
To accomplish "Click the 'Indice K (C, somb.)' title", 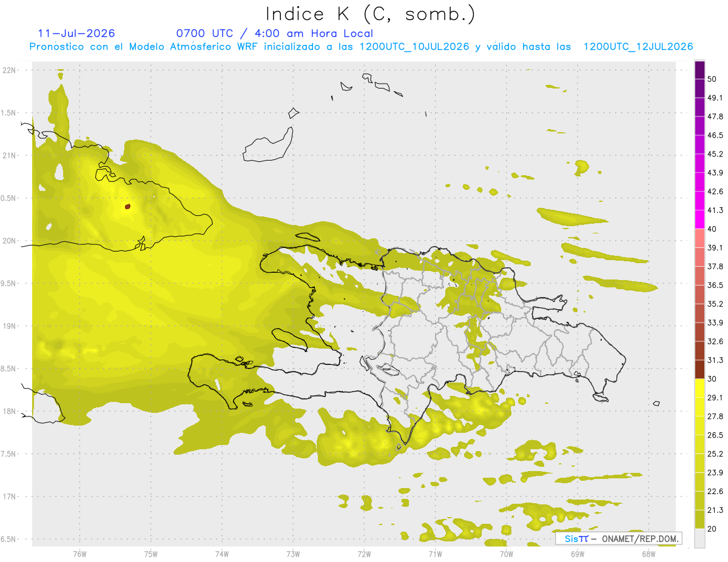I will click(x=370, y=14).
